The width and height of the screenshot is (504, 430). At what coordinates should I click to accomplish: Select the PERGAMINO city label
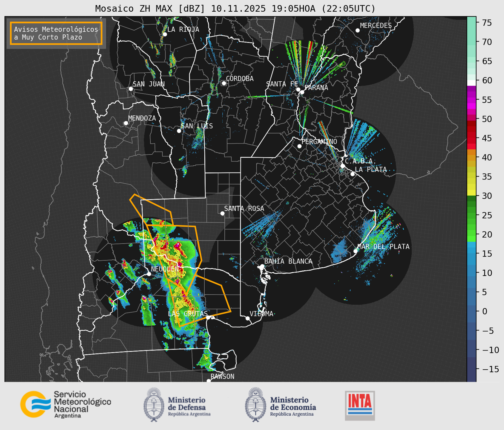(x=319, y=141)
